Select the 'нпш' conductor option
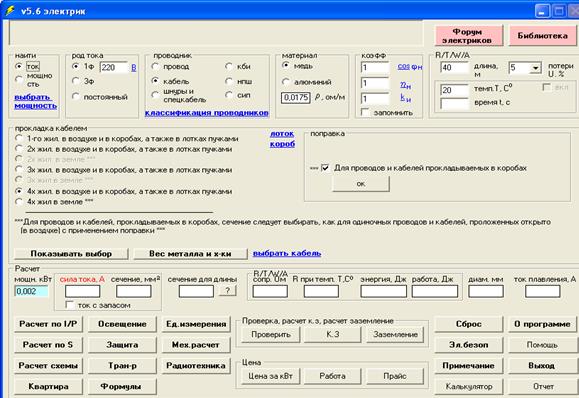Viewport: 579px width, 398px height. tap(229, 81)
